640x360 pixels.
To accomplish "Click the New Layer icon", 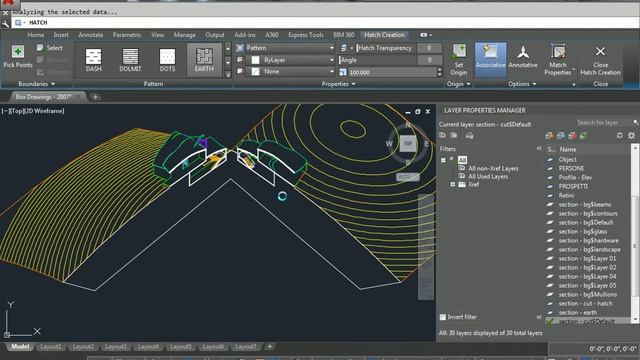I will click(x=549, y=136).
